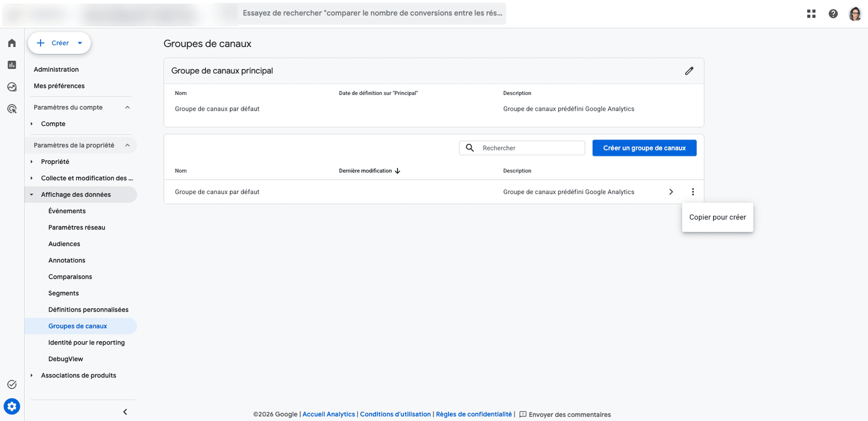Open Conditions d'utilisation footer link
The width and height of the screenshot is (868, 421).
pos(395,415)
